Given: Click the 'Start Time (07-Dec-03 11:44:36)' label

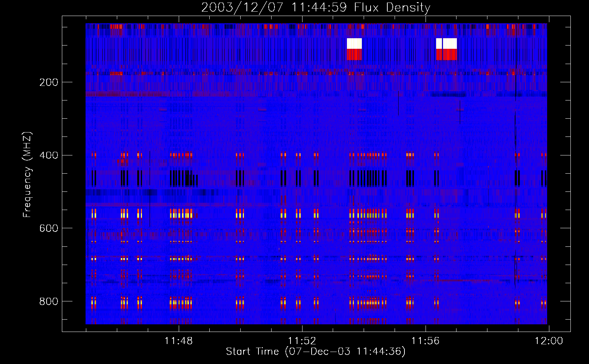Looking at the screenshot, I should [316, 352].
